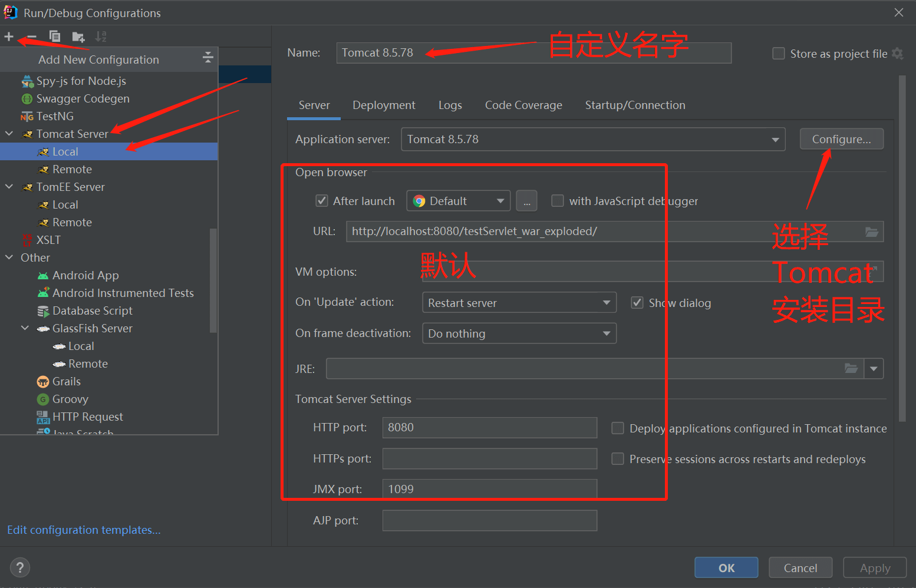Select the Grails configuration type
The width and height of the screenshot is (916, 588).
[x=66, y=381]
